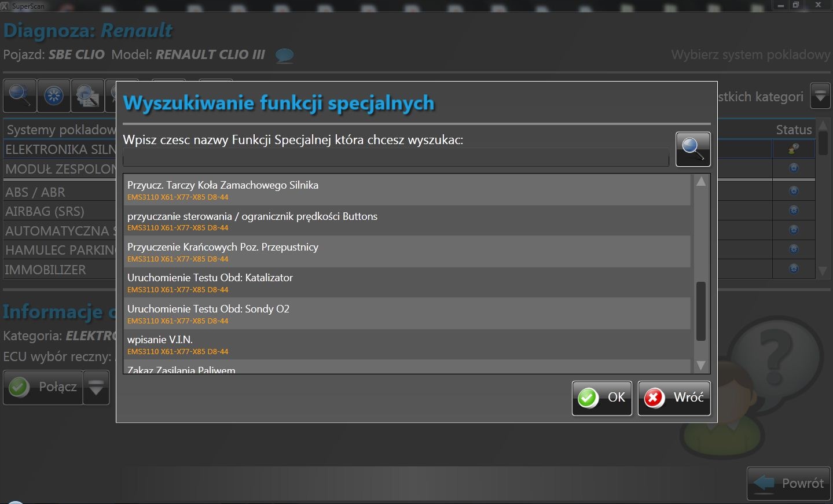Open the category filter dropdown arrow
833x504 pixels.
pos(820,96)
